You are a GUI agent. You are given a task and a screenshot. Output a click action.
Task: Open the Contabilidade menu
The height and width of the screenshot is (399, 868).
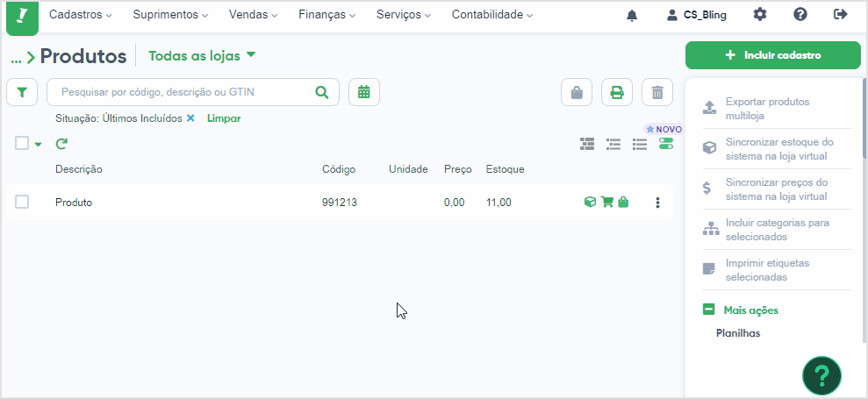pos(492,15)
